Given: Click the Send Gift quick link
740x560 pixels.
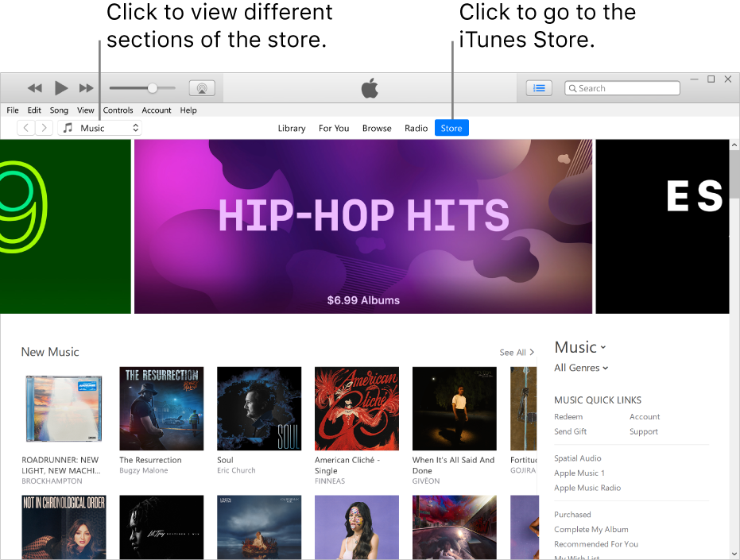Looking at the screenshot, I should point(570,431).
